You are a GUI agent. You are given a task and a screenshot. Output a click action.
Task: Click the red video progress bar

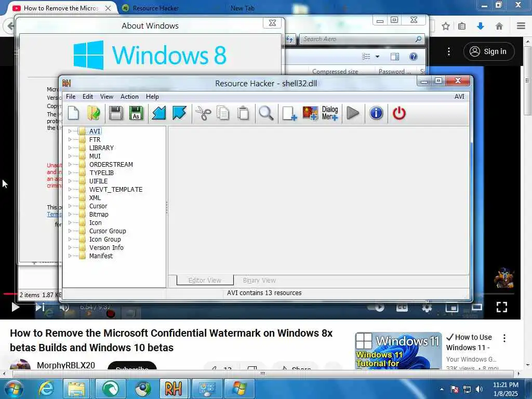pos(10,294)
